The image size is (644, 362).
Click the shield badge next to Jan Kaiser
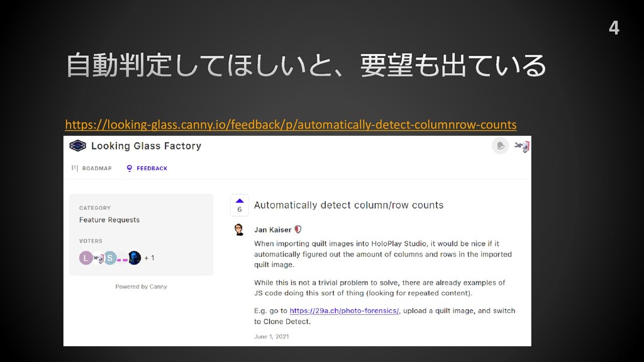point(298,229)
